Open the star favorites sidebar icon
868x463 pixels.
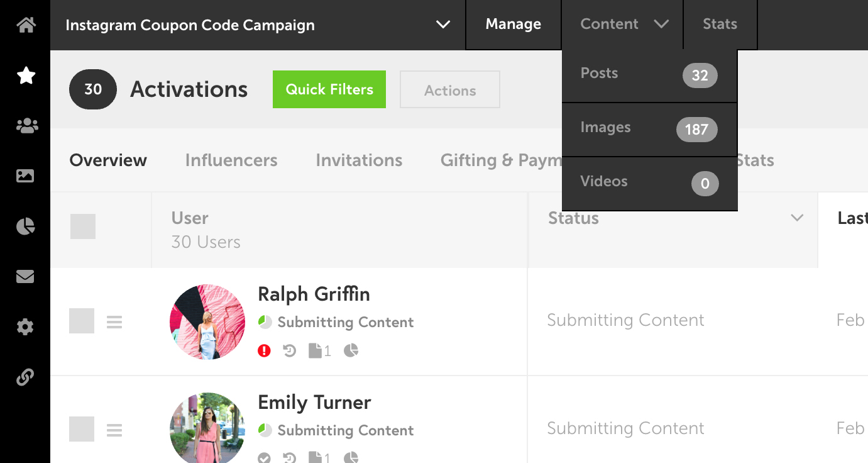(26, 75)
